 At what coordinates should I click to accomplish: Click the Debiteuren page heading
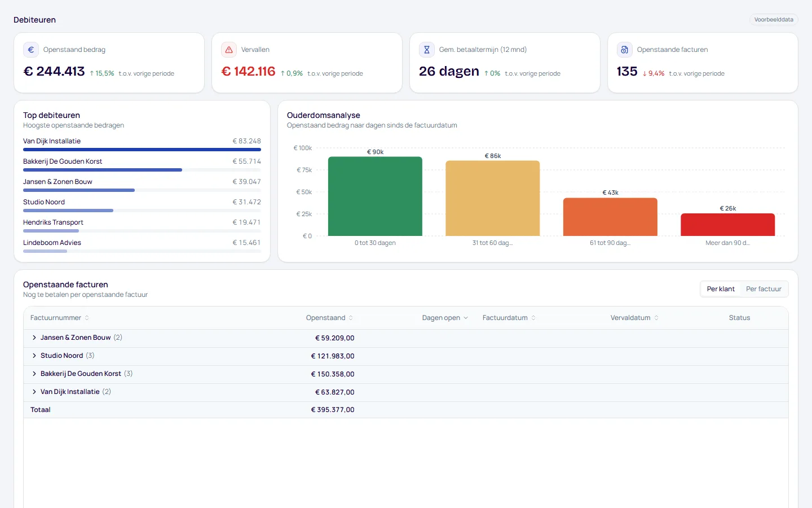[34, 20]
